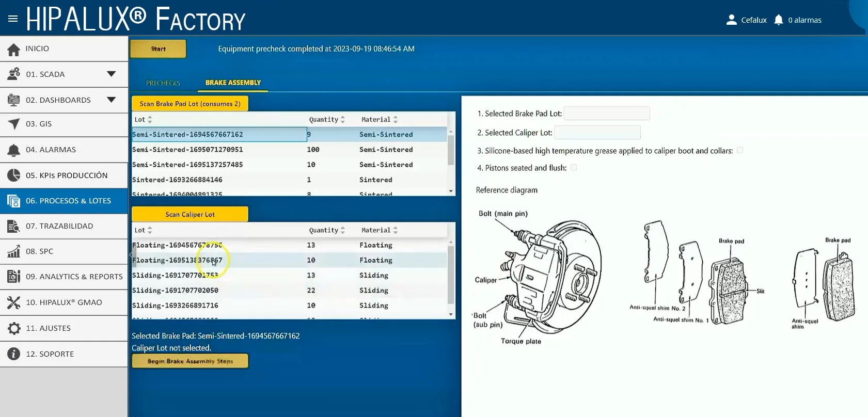Select lot Sintered-1693266884146
This screenshot has width=868, height=417.
[289, 180]
